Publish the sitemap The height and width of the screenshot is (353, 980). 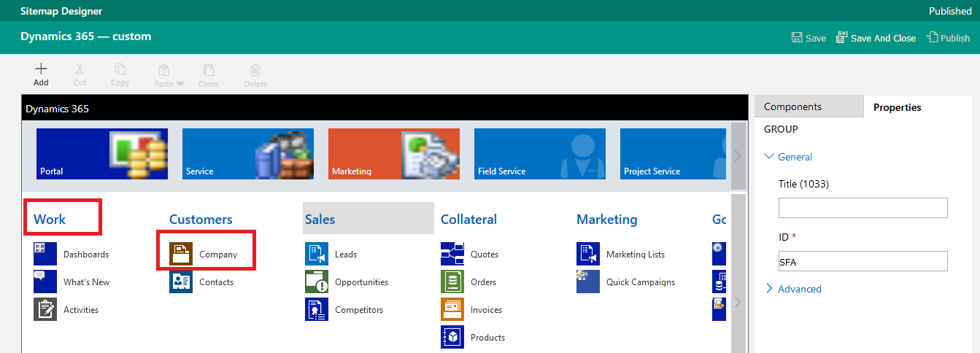948,38
